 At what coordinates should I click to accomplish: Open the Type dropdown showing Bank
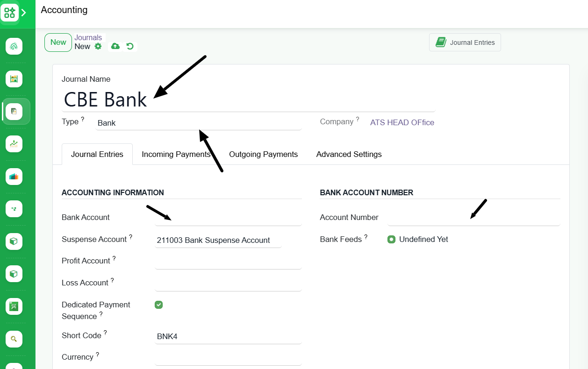click(199, 123)
